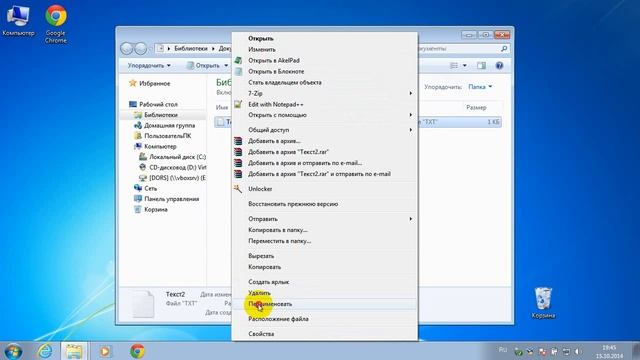Open Панель управления in the tree
This screenshot has width=640, height=360.
[171, 199]
